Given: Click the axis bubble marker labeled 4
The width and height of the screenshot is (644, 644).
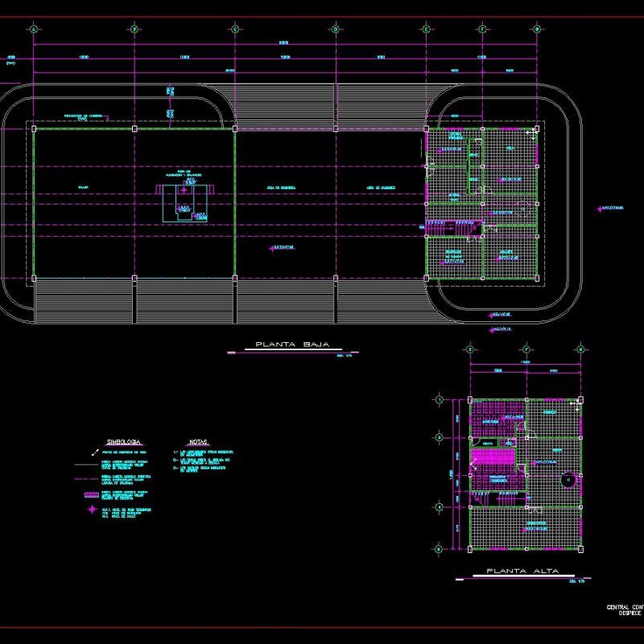Looking at the screenshot, I should click(439, 506).
